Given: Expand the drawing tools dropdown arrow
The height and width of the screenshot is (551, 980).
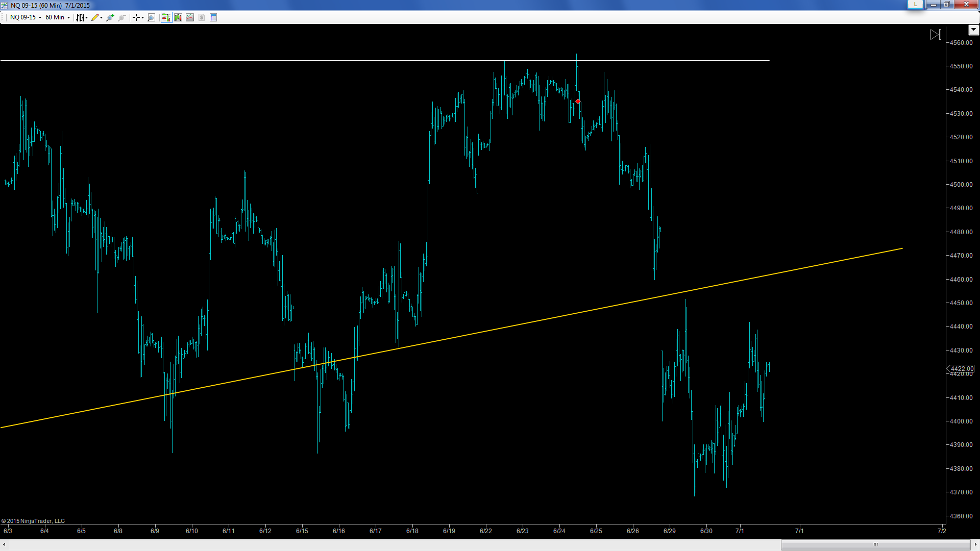Looking at the screenshot, I should (x=101, y=17).
